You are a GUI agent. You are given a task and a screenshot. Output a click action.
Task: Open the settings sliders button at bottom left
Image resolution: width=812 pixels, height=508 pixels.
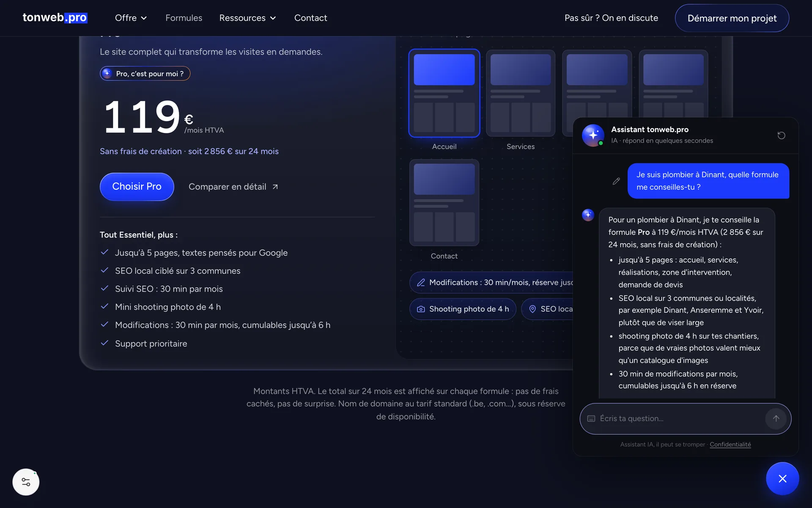tap(26, 482)
